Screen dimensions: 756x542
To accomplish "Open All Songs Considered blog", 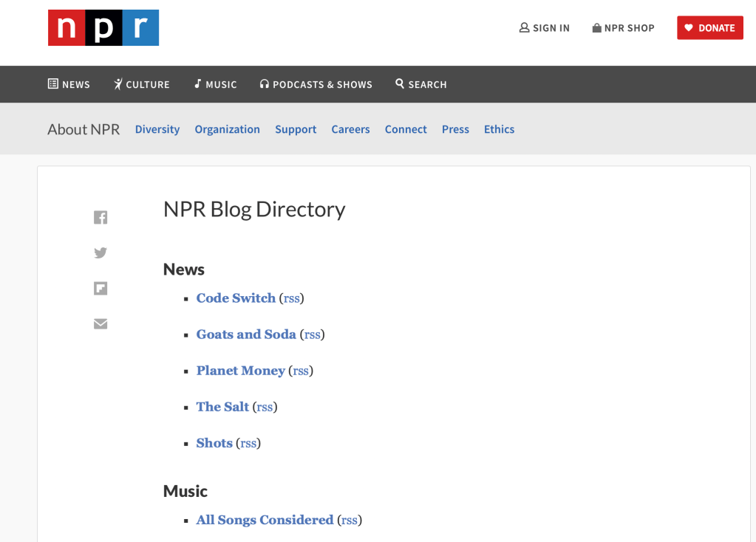I will [265, 520].
